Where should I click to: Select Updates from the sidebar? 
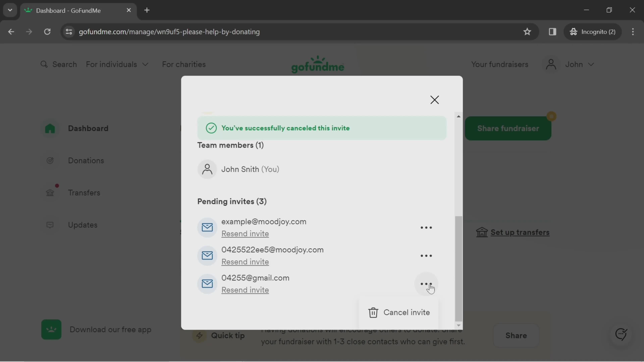point(82,225)
